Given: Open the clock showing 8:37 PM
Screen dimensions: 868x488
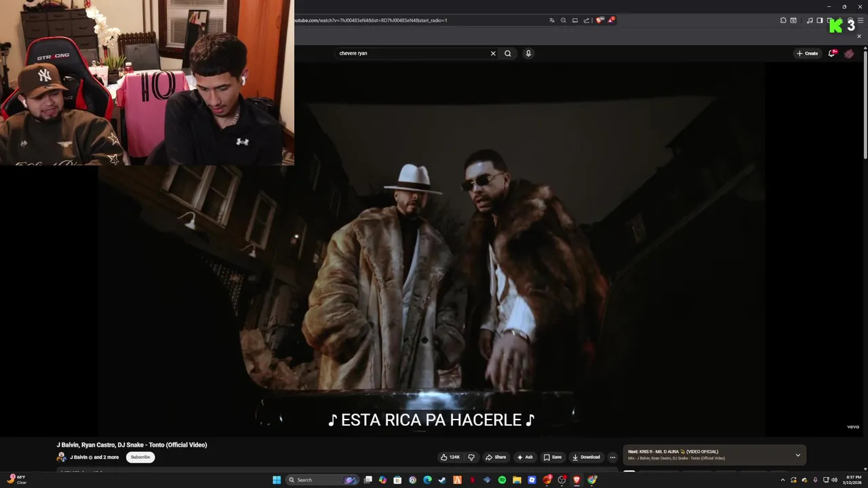Looking at the screenshot, I should click(852, 480).
